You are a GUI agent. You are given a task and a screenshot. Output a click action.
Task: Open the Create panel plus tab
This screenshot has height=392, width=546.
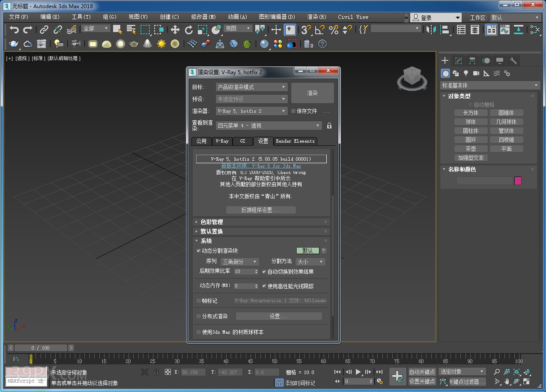445,61
